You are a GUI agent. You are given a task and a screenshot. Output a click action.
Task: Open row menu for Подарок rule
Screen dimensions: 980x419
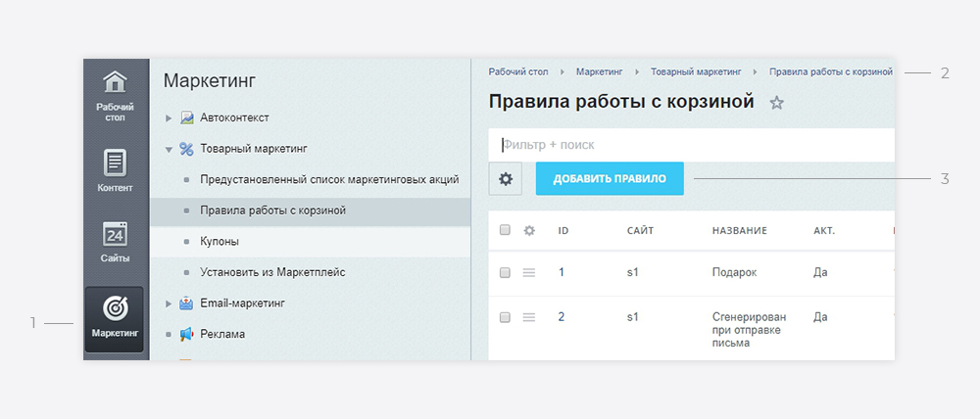pos(529,273)
